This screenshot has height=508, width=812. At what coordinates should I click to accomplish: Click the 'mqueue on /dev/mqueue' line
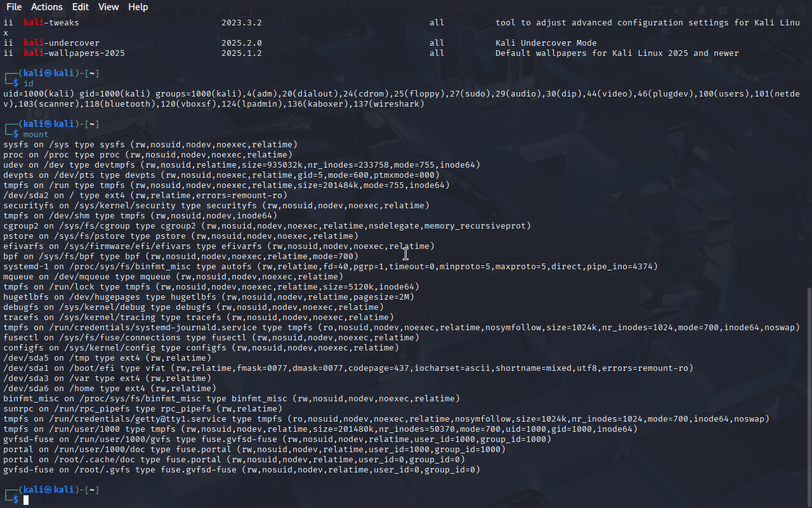pyautogui.click(x=173, y=276)
